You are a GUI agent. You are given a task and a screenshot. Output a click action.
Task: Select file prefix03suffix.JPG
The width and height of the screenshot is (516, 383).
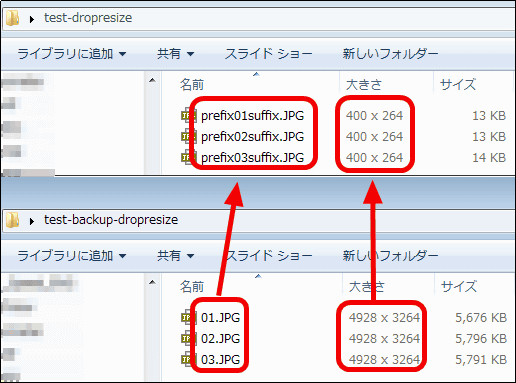pos(252,157)
